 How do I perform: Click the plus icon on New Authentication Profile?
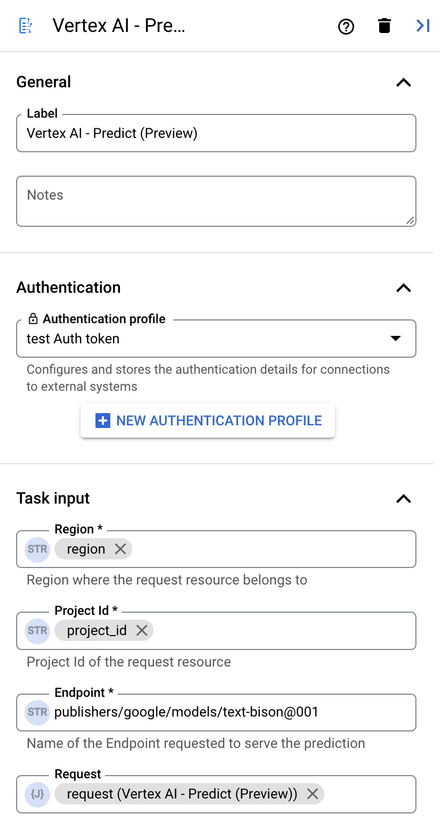pyautogui.click(x=102, y=420)
